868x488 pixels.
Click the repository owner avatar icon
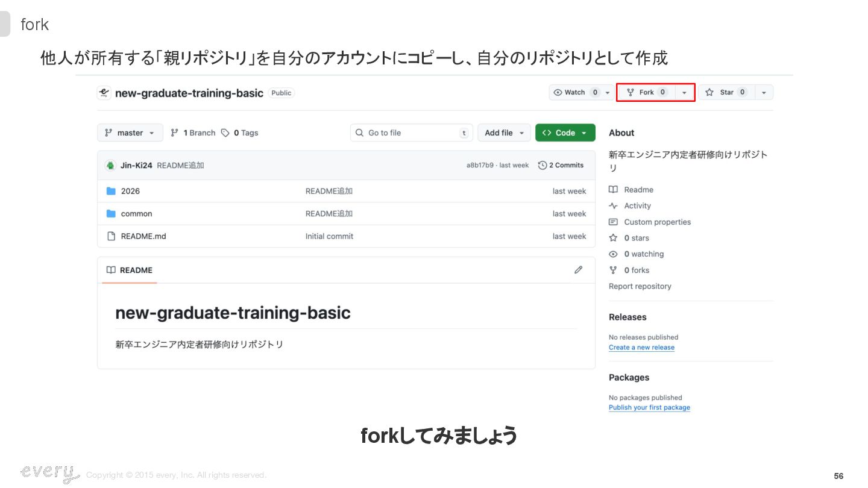tap(104, 93)
